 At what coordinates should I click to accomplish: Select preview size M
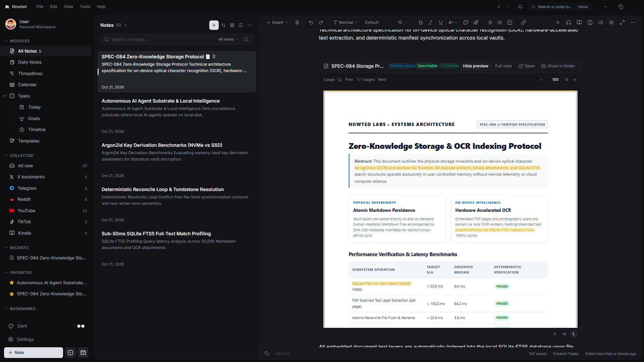click(x=565, y=334)
